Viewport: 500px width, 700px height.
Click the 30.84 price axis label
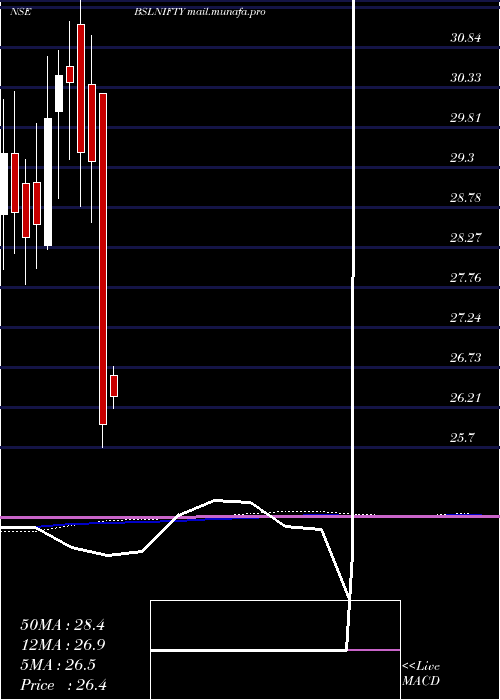[x=466, y=38]
